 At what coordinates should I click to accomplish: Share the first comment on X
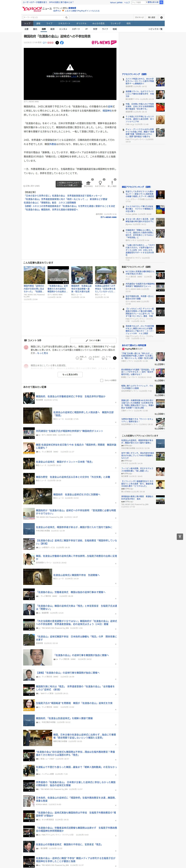pos(114,358)
